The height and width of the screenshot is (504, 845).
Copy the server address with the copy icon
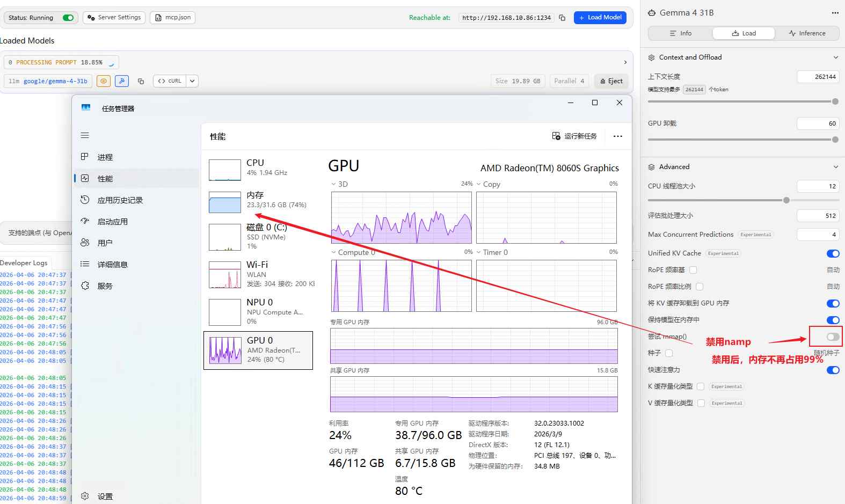[562, 18]
